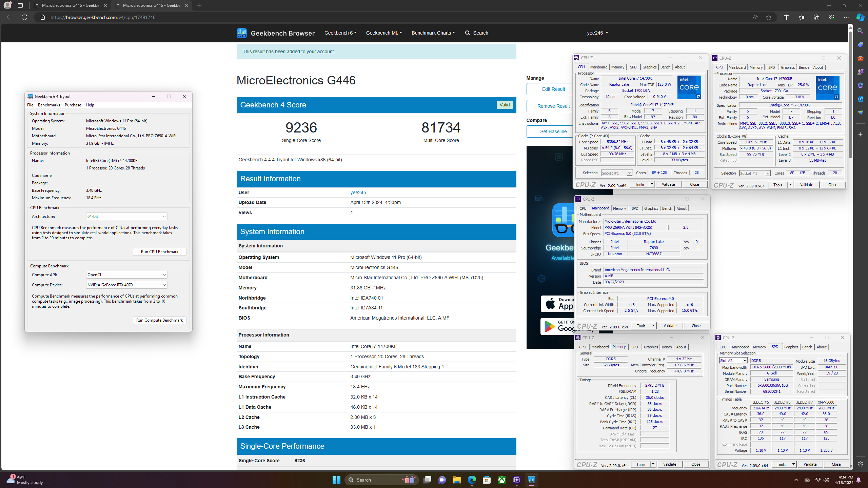Open the Help menu in Geekbench 4
Screen dimensions: 868x488
click(90, 105)
